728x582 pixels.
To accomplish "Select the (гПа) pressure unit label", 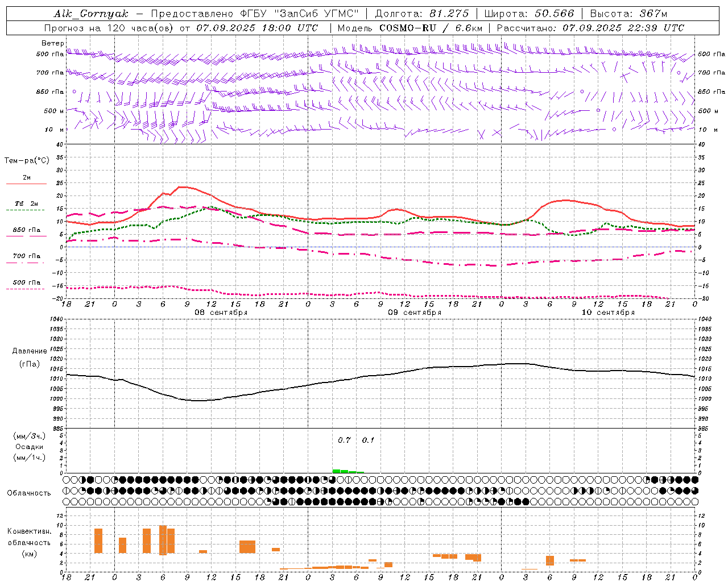I will [29, 364].
